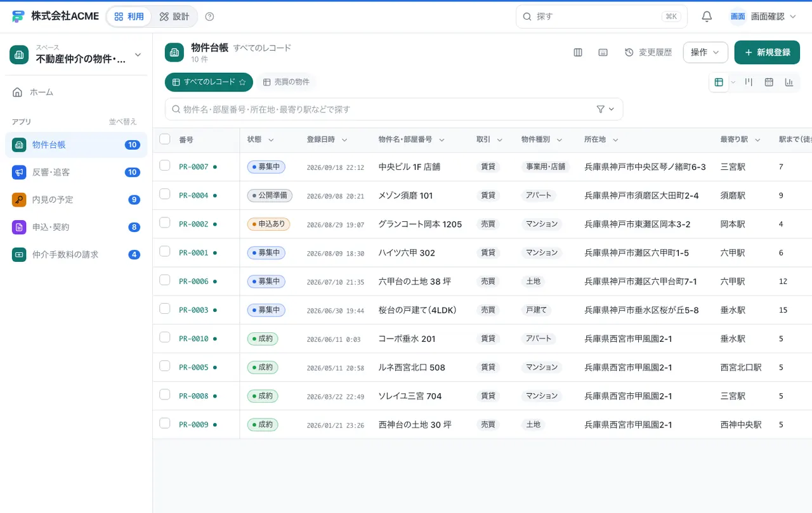This screenshot has width=812, height=513.
Task: Select the すべてのレコード view tab
Action: coord(209,82)
